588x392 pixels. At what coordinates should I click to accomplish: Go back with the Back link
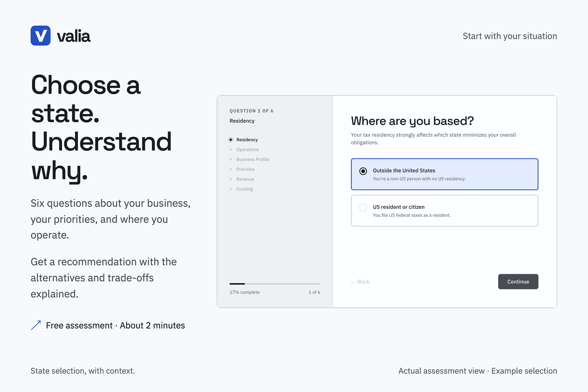pos(360,282)
